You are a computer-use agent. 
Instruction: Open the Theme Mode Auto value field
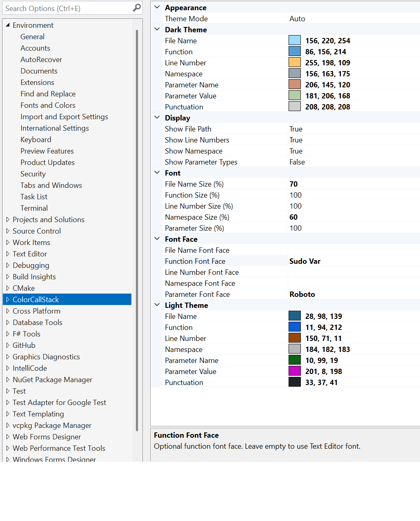(x=297, y=19)
